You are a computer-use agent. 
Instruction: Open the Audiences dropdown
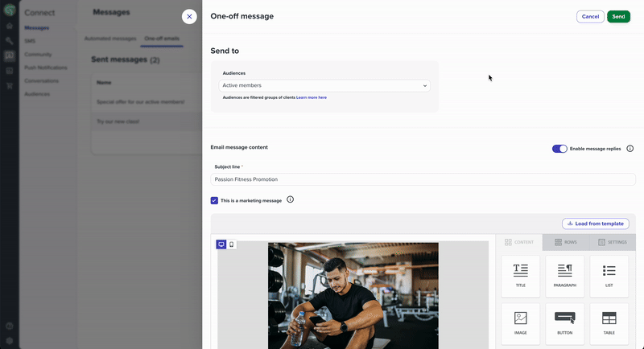(324, 85)
